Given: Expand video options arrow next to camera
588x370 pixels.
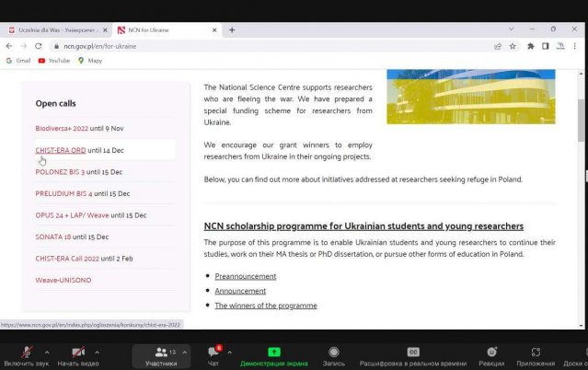Looking at the screenshot, I should tap(98, 352).
